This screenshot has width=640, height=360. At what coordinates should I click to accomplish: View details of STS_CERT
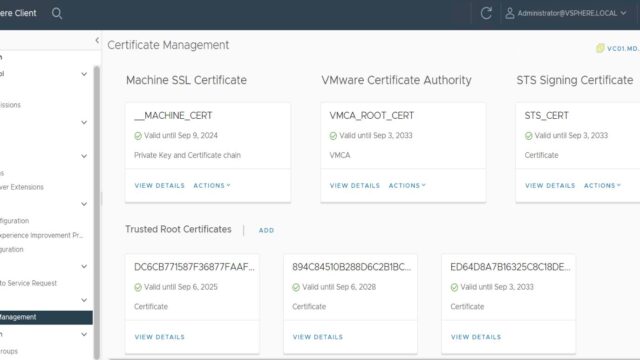550,185
